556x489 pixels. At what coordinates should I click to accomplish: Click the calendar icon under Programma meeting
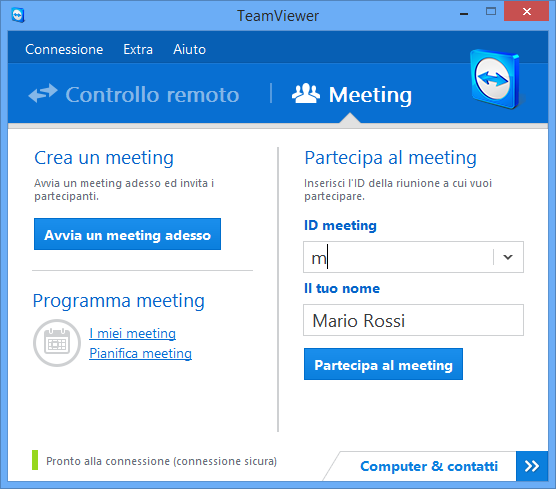tap(57, 343)
